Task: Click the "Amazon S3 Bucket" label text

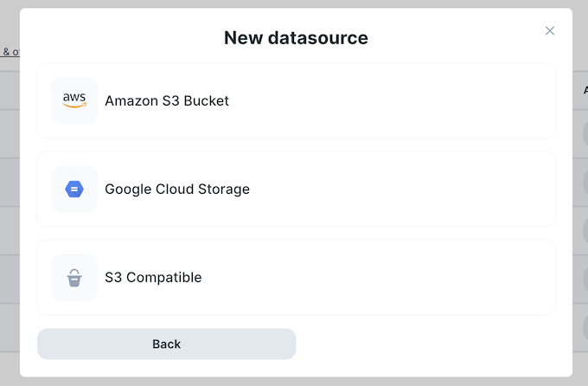Action: pyautogui.click(x=167, y=100)
